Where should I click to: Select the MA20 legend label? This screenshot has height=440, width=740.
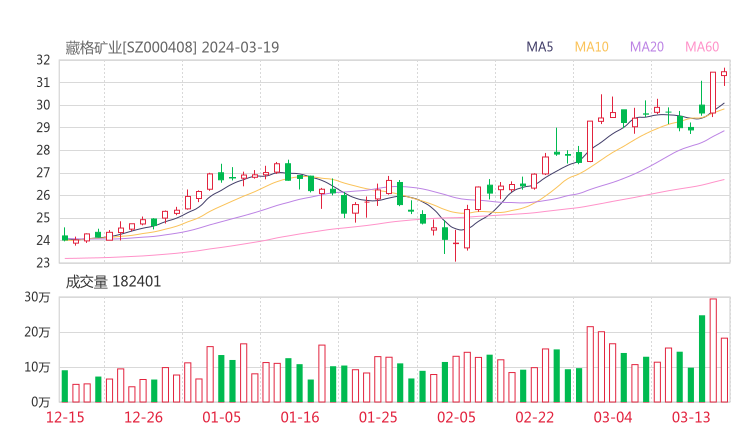point(647,47)
